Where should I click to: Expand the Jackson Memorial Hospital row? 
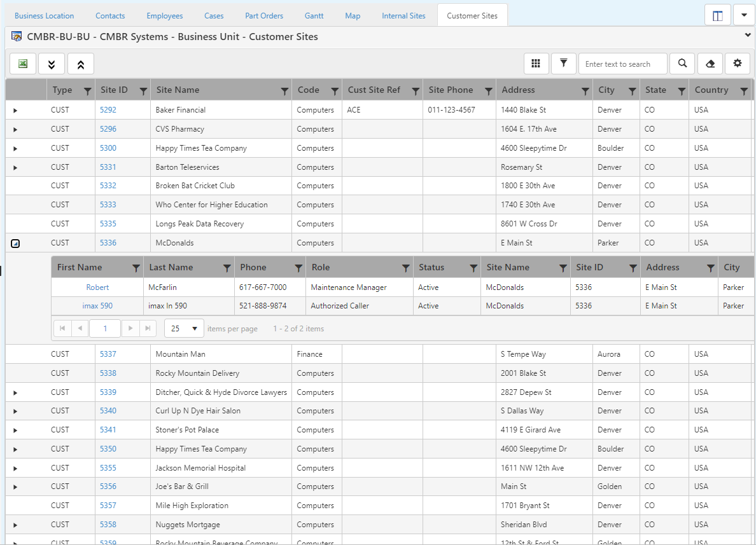tap(15, 469)
